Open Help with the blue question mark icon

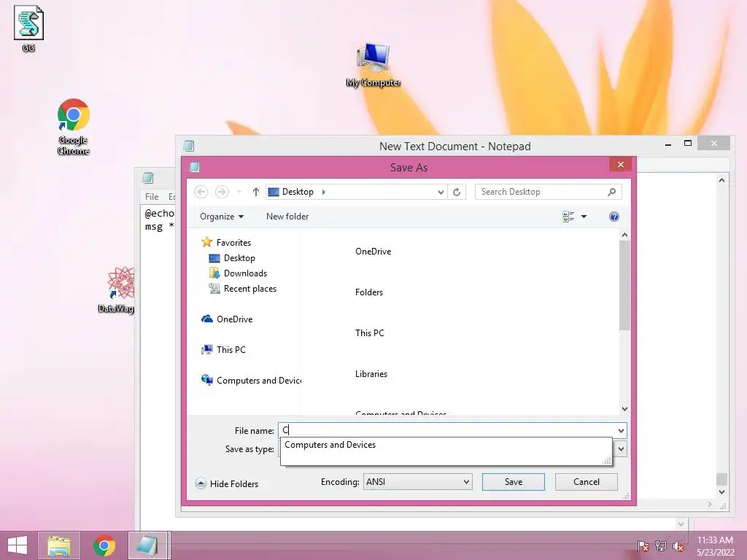tap(614, 217)
